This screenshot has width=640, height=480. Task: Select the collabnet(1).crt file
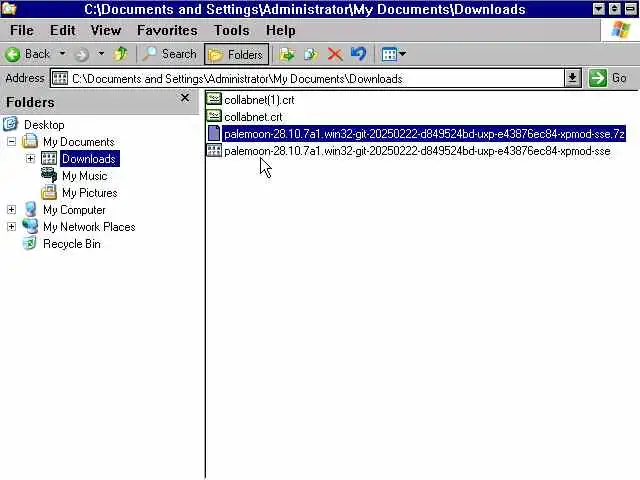tap(259, 100)
